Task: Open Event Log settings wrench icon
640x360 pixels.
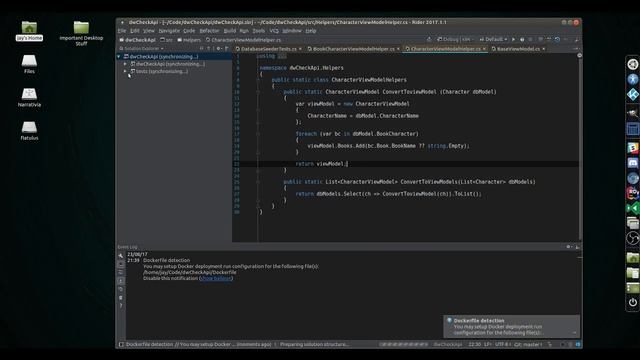Action: tap(121, 256)
